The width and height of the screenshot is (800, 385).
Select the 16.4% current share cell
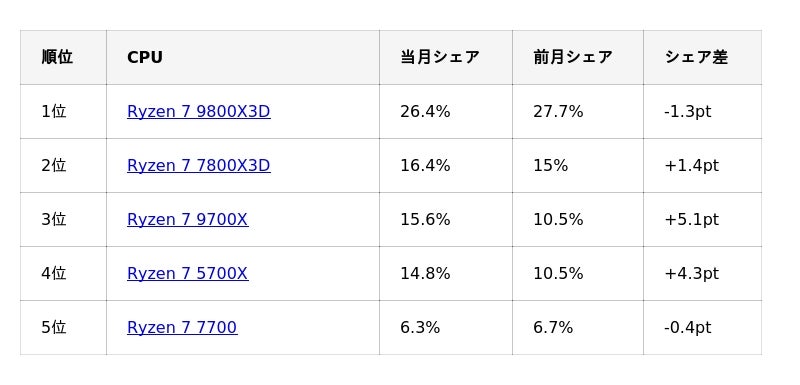pyautogui.click(x=446, y=166)
